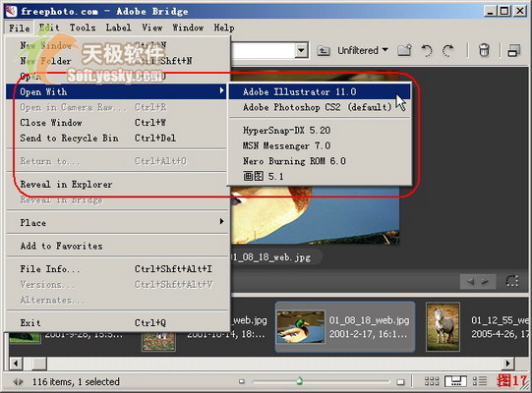
Task: Click largest thumbnail size icon
Action: pos(400,382)
